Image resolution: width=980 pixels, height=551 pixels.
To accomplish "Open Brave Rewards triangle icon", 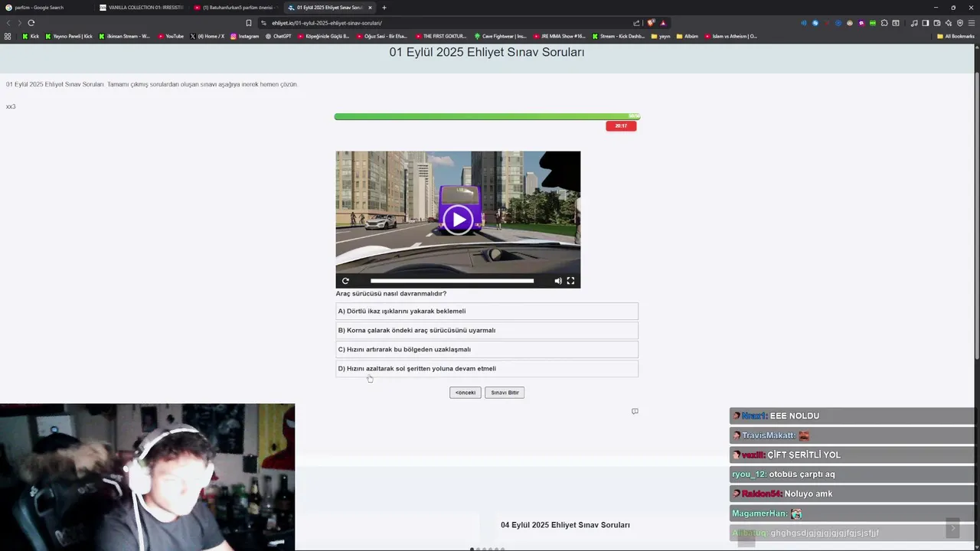I will point(663,23).
